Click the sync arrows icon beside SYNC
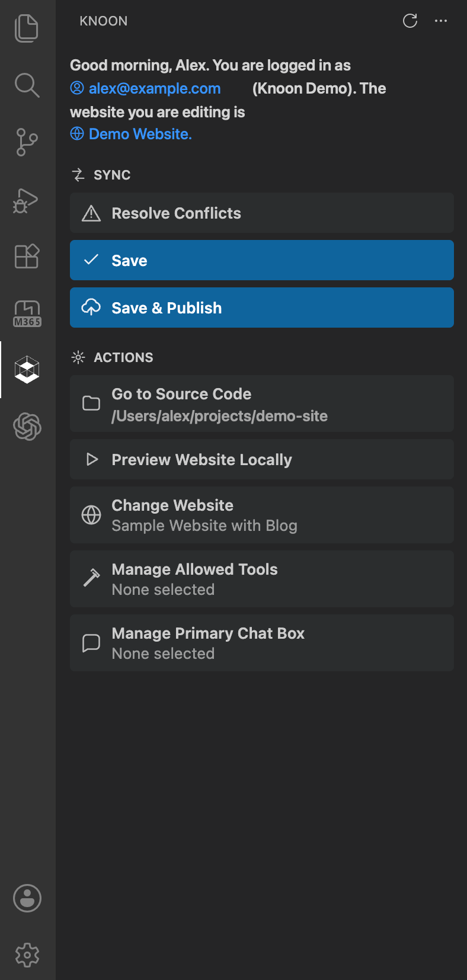 coord(78,175)
